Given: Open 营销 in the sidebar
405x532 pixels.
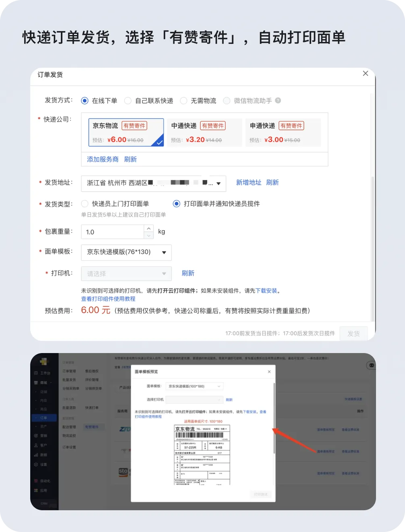Looking at the screenshot, I should coord(41,436).
